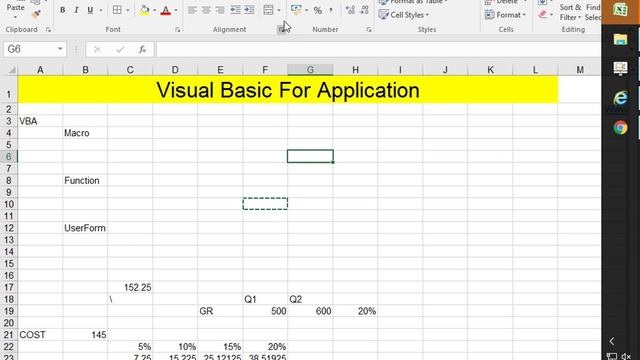Select the cell showing 15%

pyautogui.click(x=220, y=347)
